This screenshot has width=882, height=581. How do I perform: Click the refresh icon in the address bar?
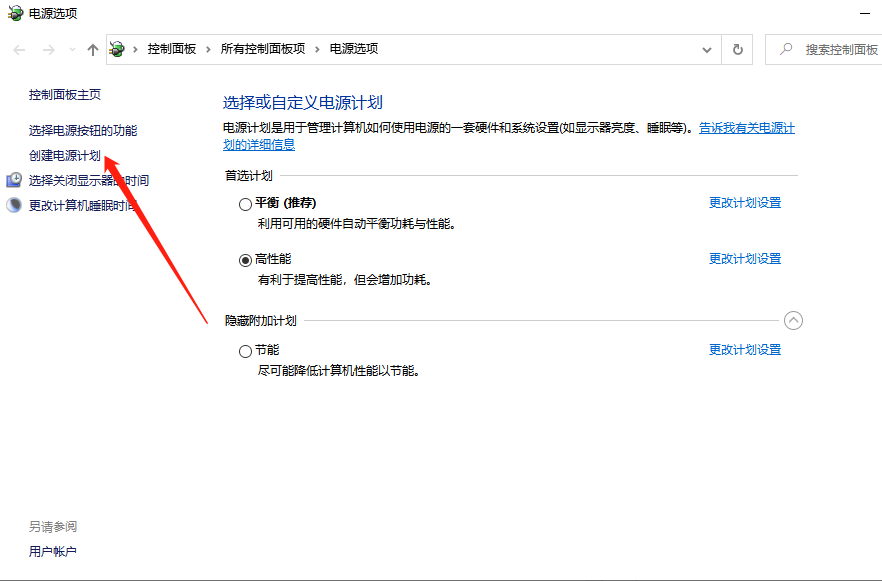click(x=737, y=48)
